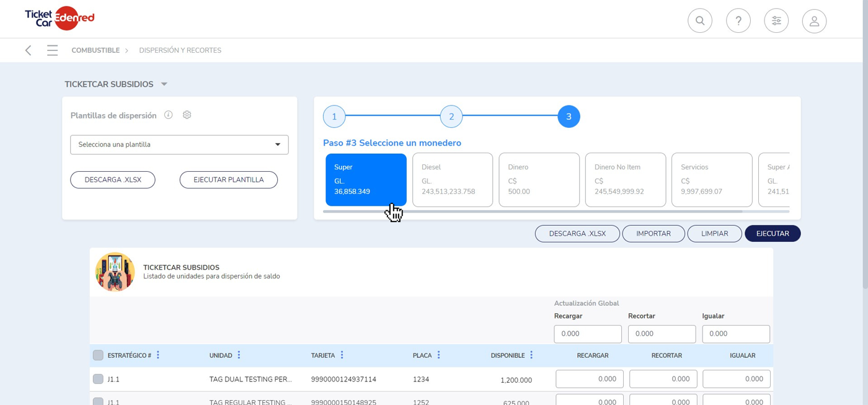This screenshot has width=868, height=405.
Task: Click the IMPORTAR button
Action: pos(653,234)
